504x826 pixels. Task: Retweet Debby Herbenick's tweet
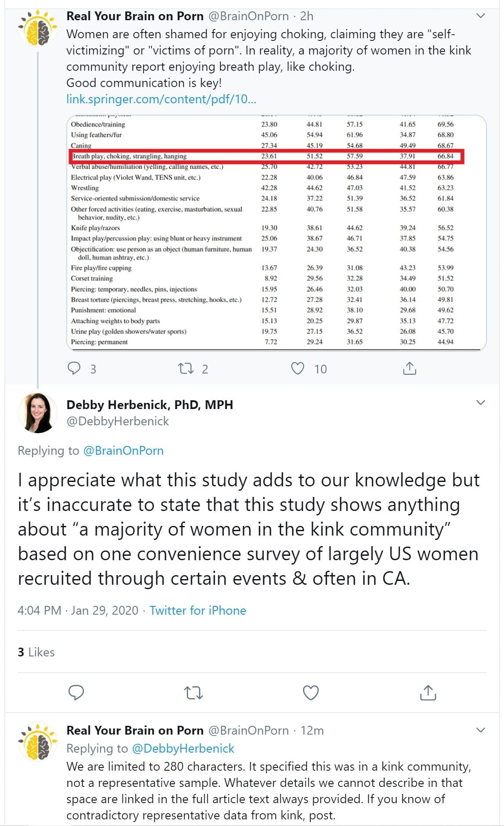(193, 693)
